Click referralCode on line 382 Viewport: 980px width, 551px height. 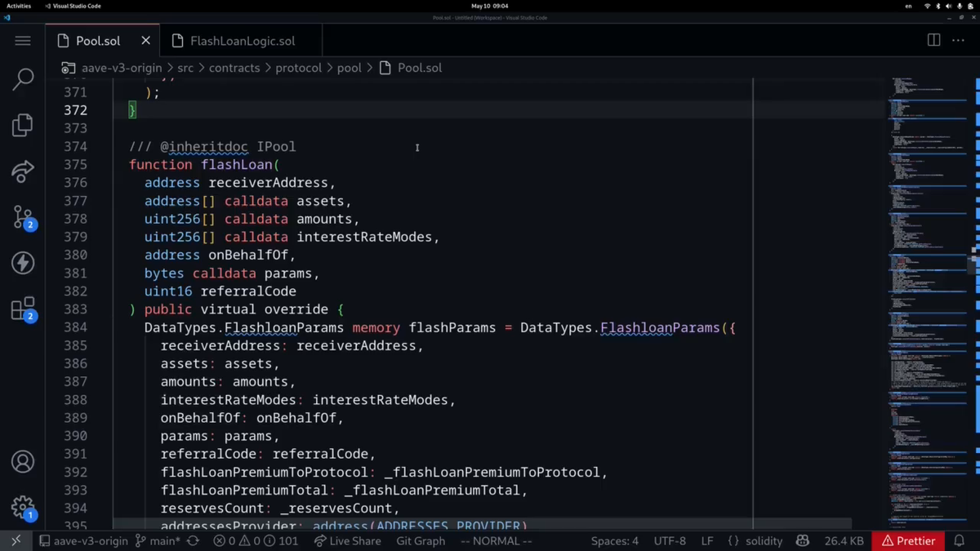point(248,291)
